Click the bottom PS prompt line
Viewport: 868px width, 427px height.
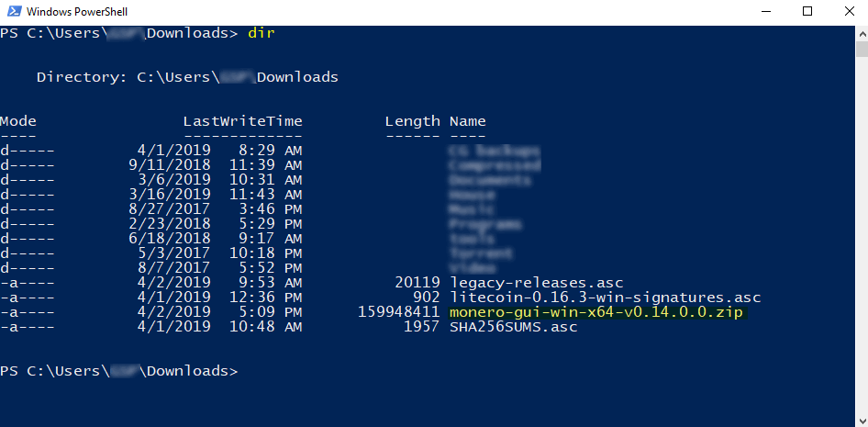point(119,371)
